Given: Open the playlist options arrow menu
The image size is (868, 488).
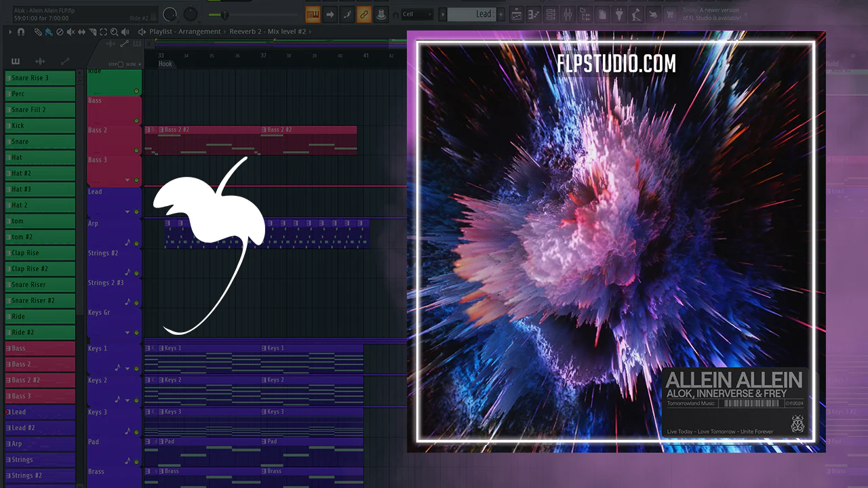Looking at the screenshot, I should [x=9, y=32].
